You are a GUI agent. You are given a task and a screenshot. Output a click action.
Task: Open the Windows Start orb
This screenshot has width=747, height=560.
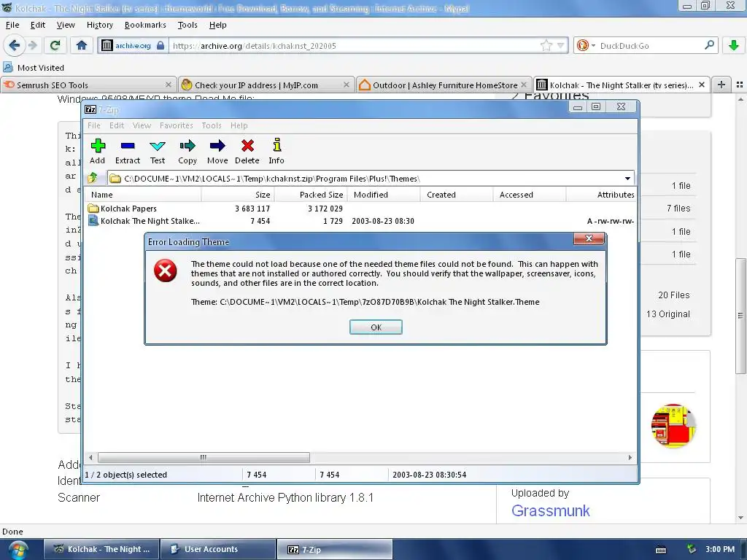[x=18, y=550]
